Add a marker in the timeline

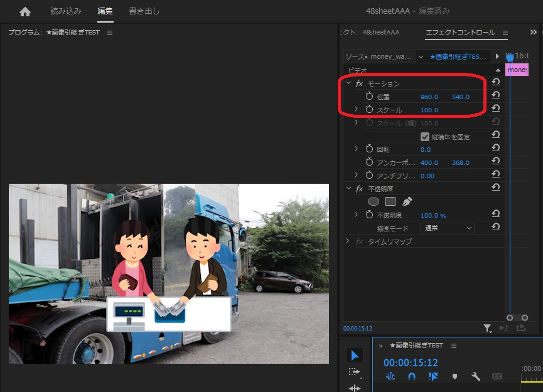454,376
